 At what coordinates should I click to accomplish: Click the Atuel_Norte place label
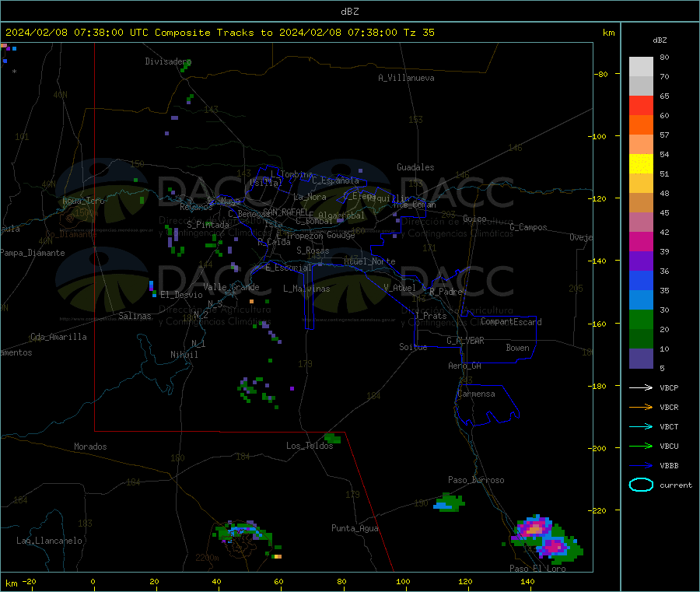(x=369, y=261)
